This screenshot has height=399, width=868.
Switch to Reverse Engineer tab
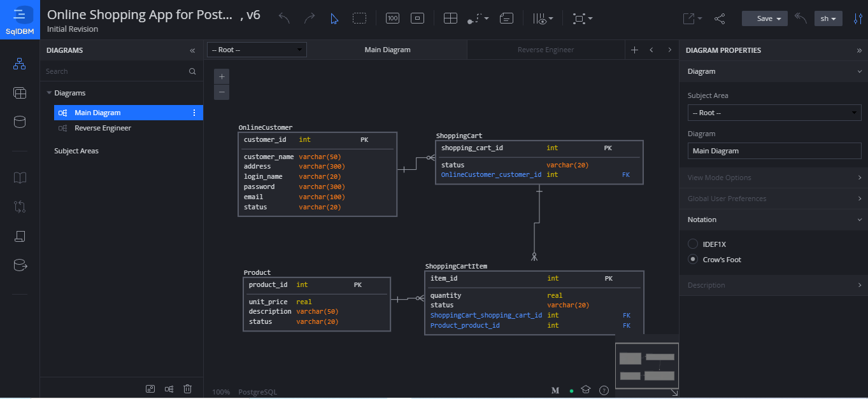point(546,50)
